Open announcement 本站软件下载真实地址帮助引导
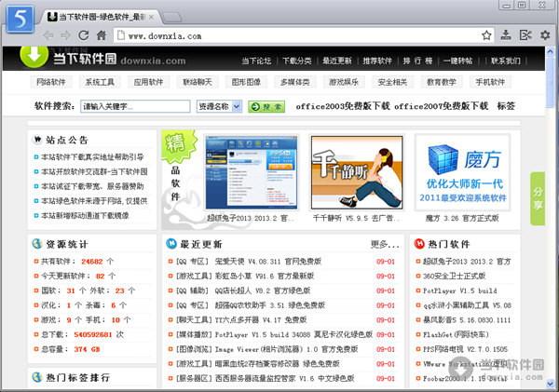This screenshot has height=392, width=559. (92, 157)
